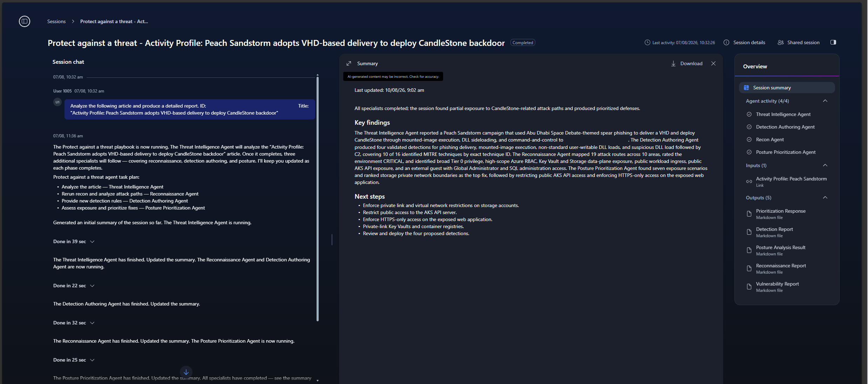Toggle the right Overview panel icon

(833, 42)
